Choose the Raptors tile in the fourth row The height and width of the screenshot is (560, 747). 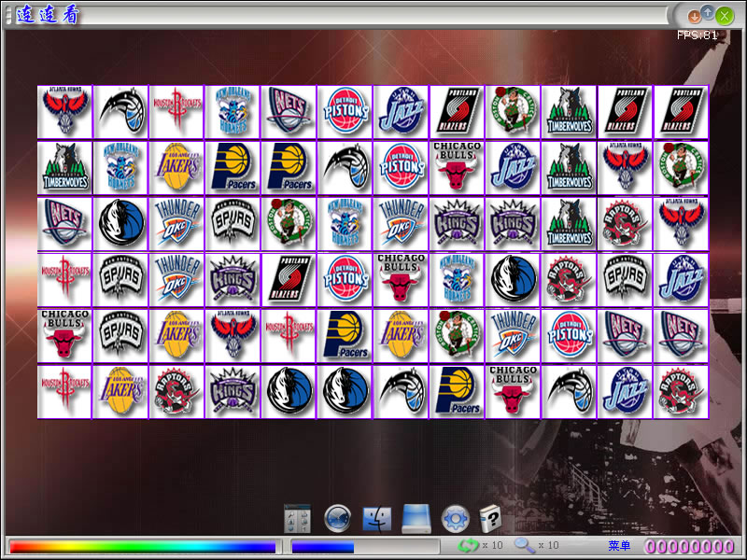point(570,279)
